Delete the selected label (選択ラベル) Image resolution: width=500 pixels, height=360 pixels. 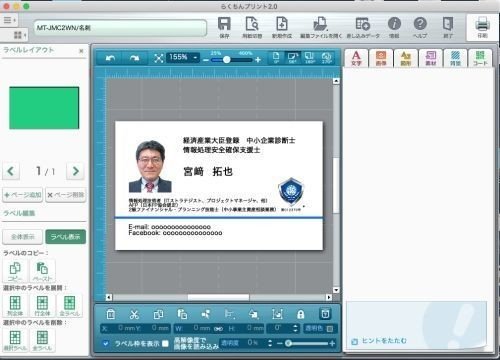(x=15, y=340)
